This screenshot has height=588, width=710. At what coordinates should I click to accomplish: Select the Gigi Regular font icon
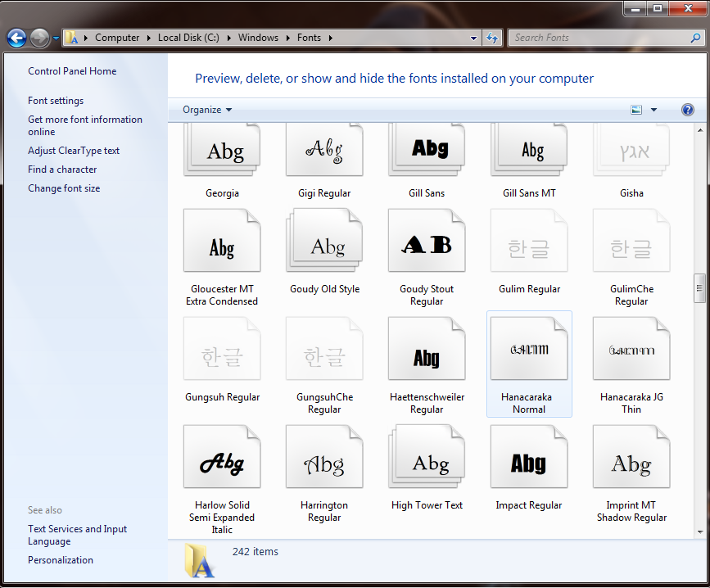click(324, 151)
